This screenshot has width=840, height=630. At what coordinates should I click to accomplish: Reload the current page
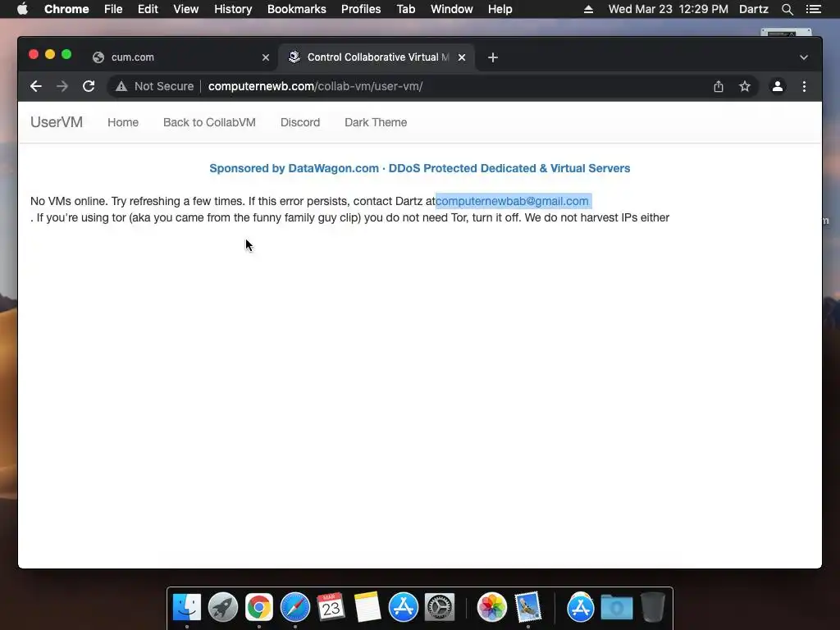pyautogui.click(x=89, y=86)
